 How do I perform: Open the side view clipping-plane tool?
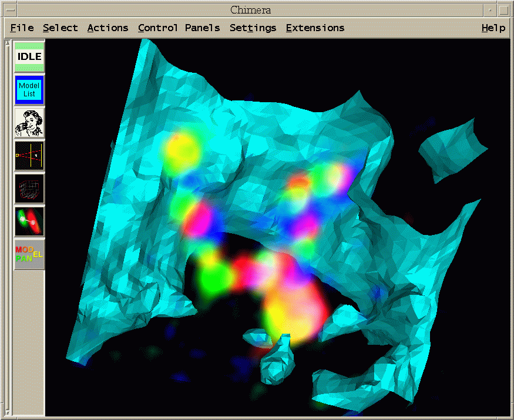coord(29,156)
